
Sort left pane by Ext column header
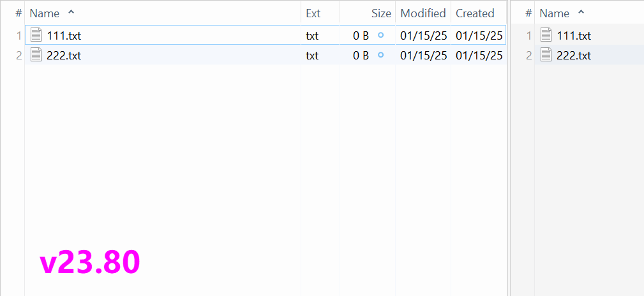pyautogui.click(x=313, y=13)
